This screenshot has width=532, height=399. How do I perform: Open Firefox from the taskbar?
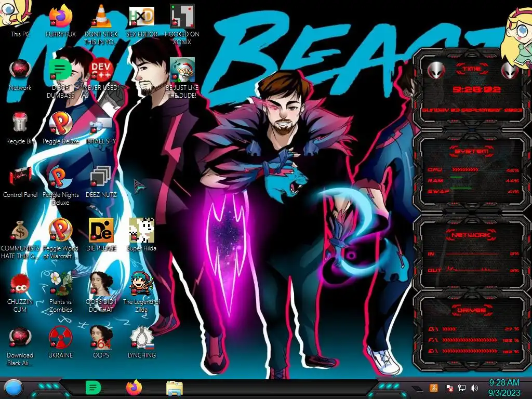click(x=134, y=388)
